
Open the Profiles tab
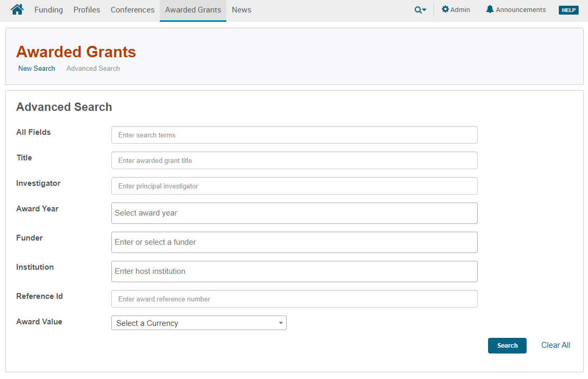86,10
